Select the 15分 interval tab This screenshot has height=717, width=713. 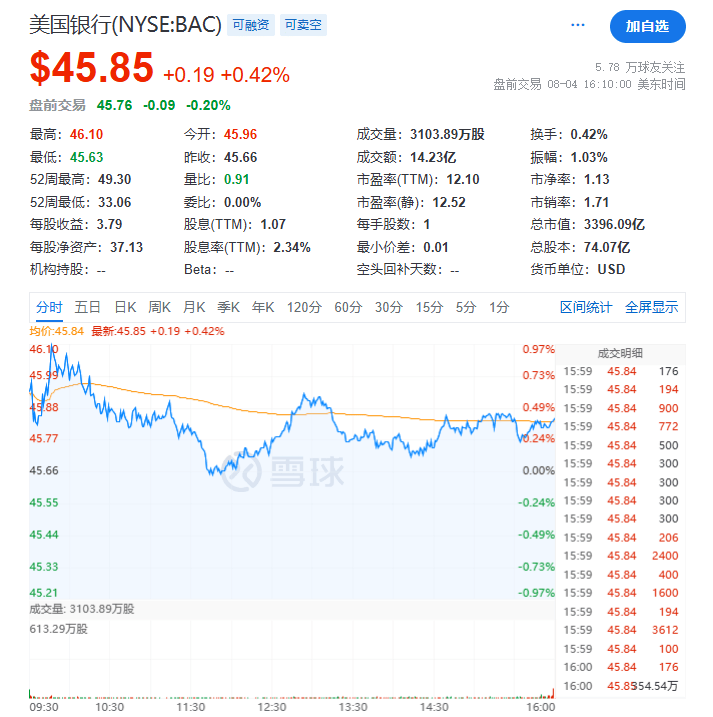pyautogui.click(x=429, y=307)
